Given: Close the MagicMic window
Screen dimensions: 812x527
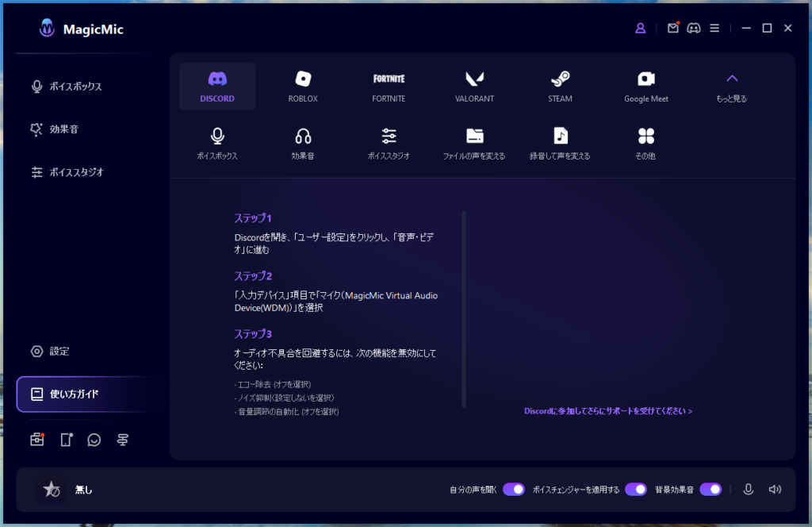Looking at the screenshot, I should [x=787, y=28].
